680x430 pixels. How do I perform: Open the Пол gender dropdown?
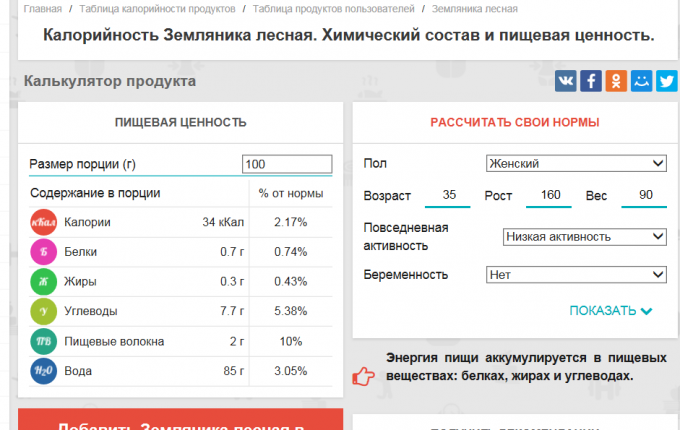tap(576, 164)
